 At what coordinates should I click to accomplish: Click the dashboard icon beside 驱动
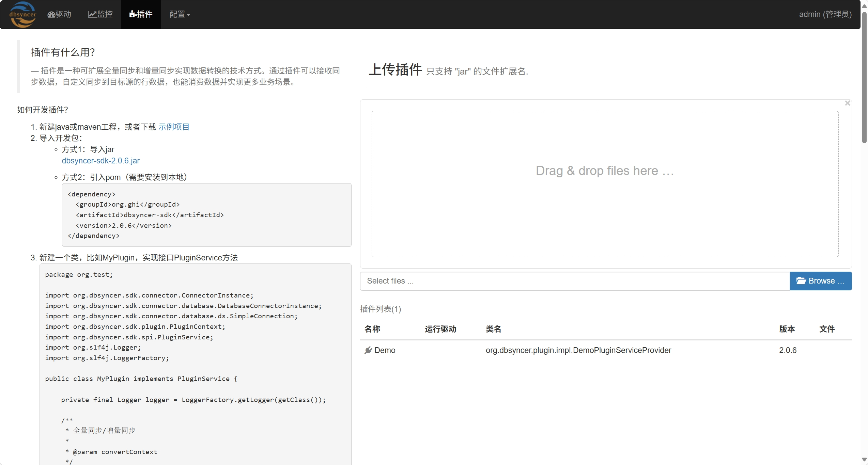(51, 15)
